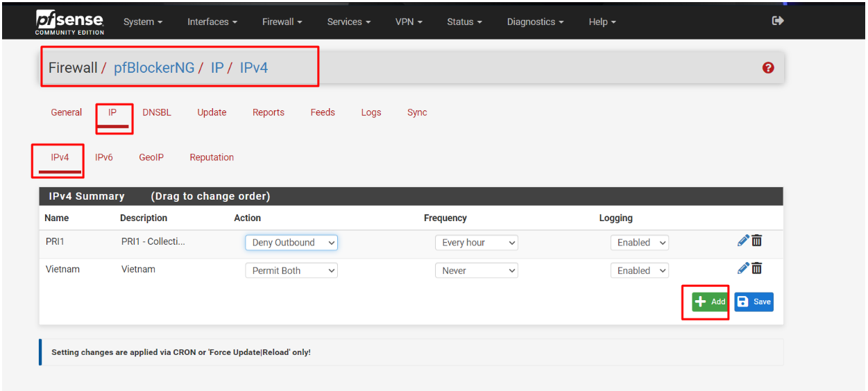Switch to the Logs tab
Image resolution: width=868 pixels, height=391 pixels.
tap(371, 112)
